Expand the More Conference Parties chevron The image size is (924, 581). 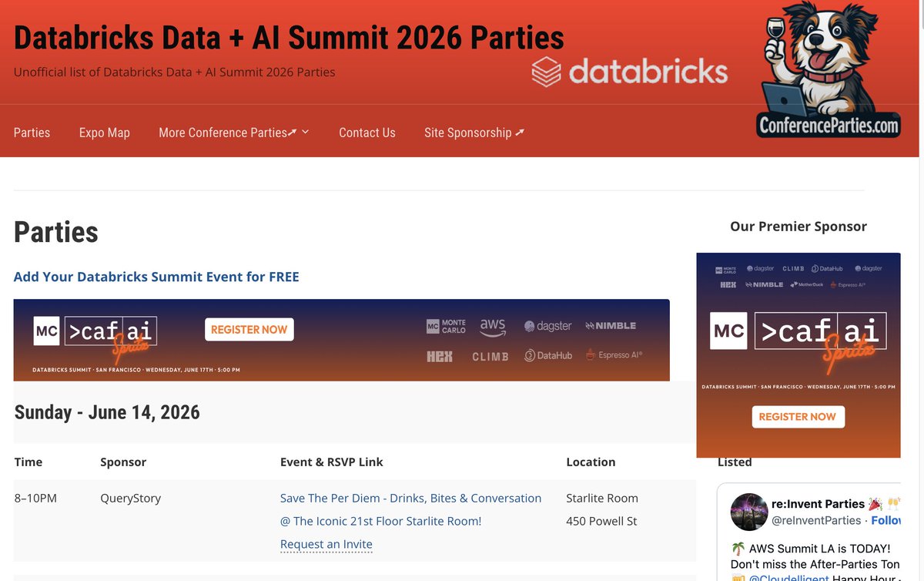(x=305, y=132)
